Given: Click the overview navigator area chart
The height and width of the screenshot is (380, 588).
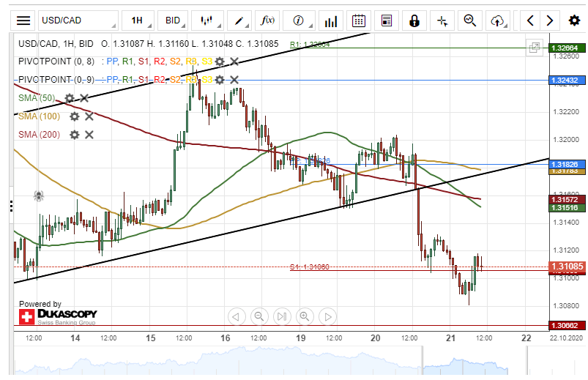Looking at the screenshot, I should pos(262,360).
